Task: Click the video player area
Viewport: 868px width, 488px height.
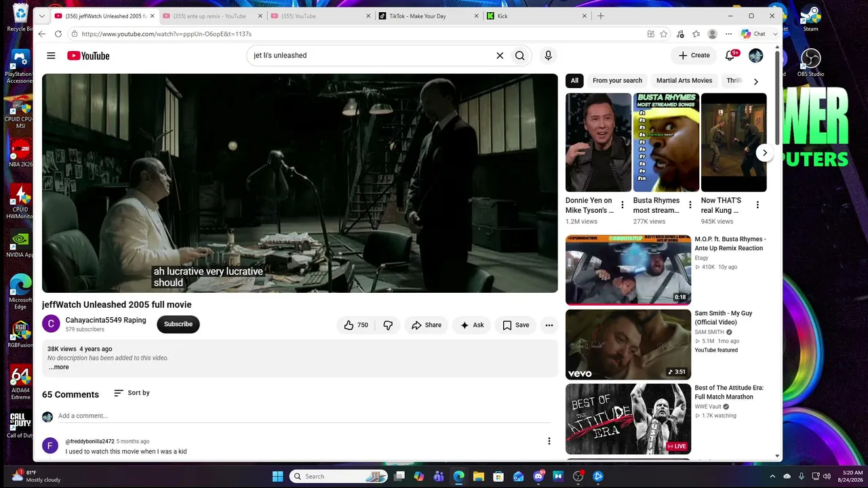Action: (x=300, y=183)
